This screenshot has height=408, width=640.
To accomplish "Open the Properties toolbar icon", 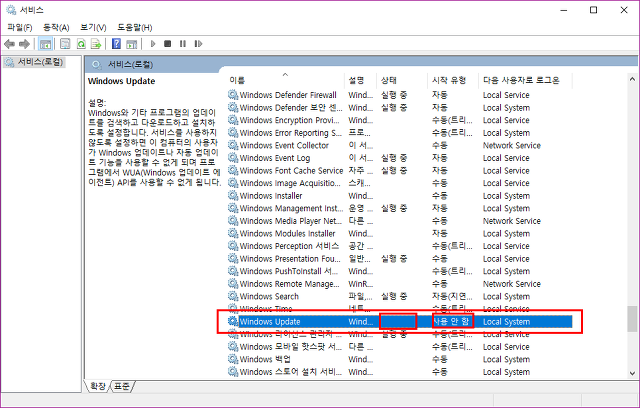I will [x=65, y=44].
